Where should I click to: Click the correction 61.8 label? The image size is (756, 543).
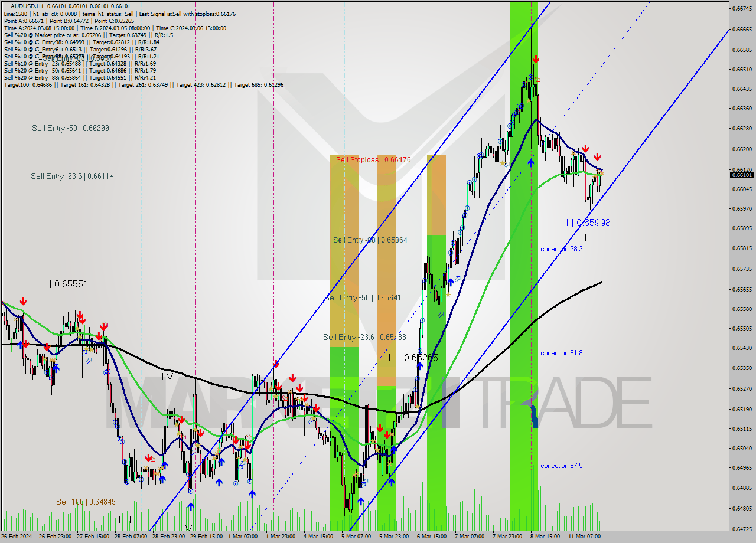click(562, 353)
